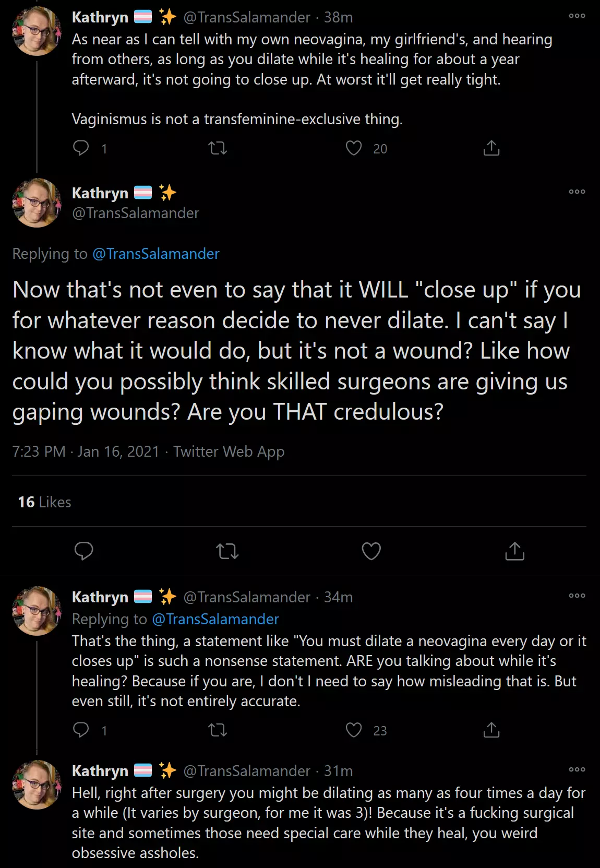Image resolution: width=600 pixels, height=868 pixels.
Task: Like the main tweet
Action: [371, 551]
